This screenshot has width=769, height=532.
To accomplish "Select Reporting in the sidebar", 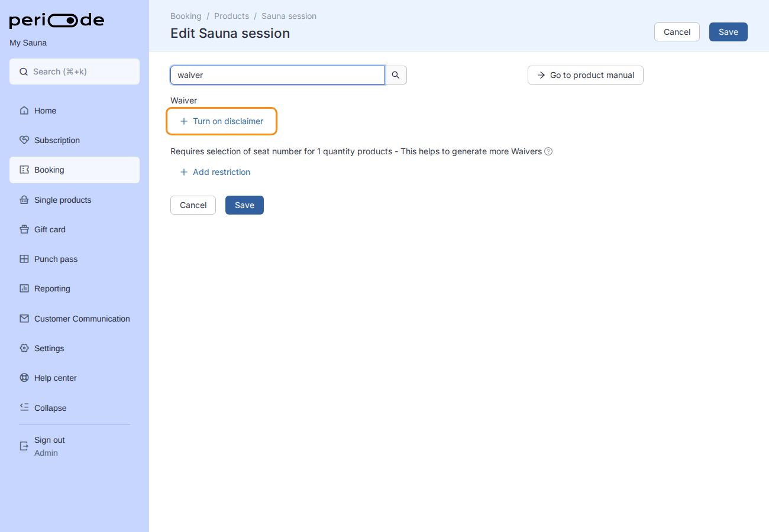I will coord(75,288).
